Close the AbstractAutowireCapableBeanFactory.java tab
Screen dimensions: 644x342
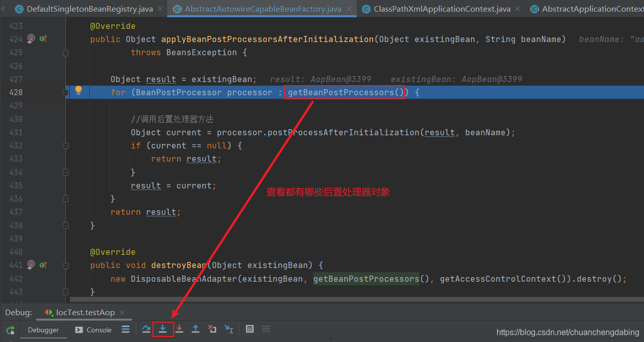349,9
